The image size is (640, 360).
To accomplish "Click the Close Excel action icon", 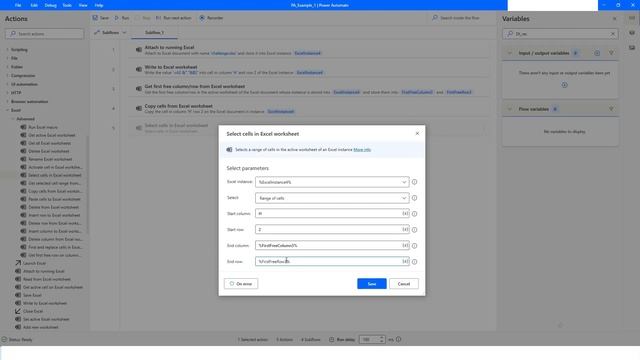I will click(18, 311).
